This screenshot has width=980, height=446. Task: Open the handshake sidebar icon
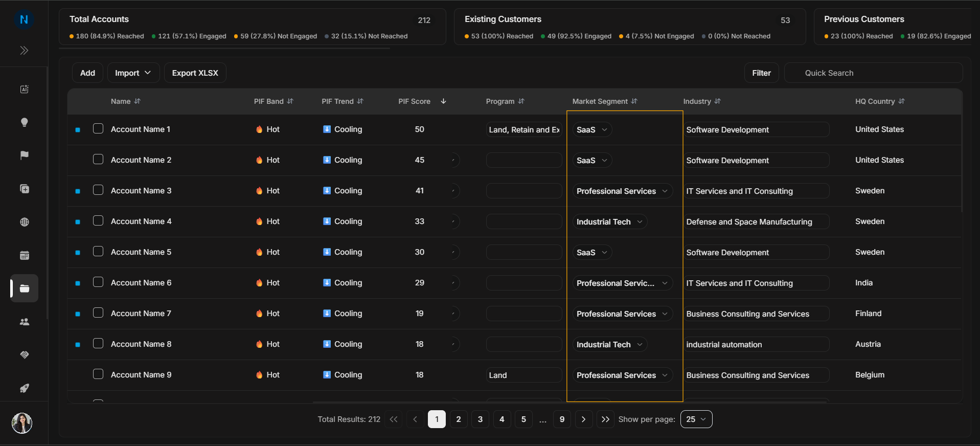(24, 355)
